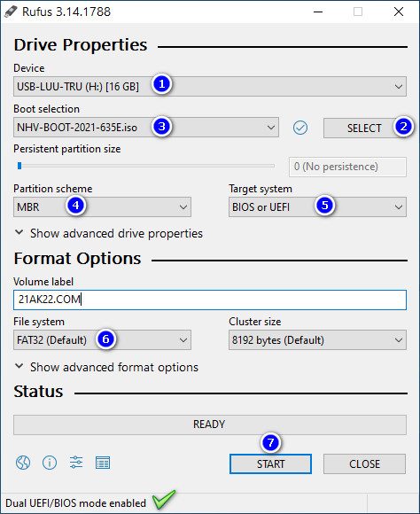Expand Show advanced format options

point(106,367)
